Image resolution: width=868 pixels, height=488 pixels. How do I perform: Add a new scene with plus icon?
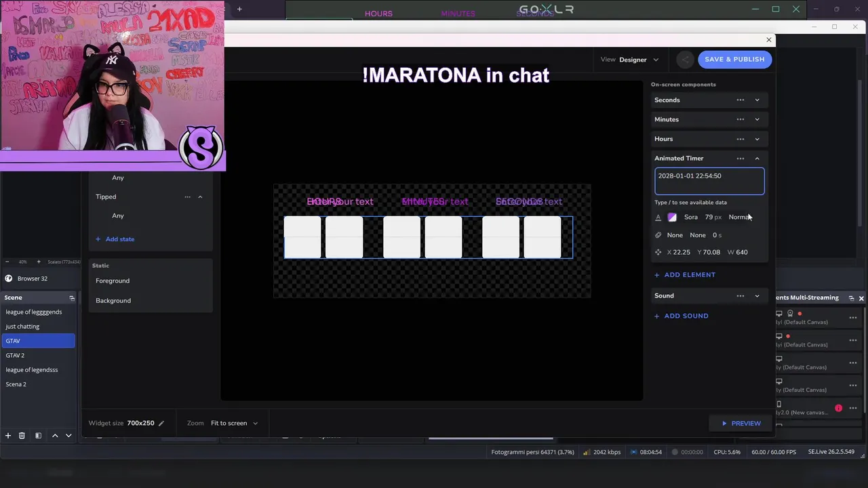(8, 436)
